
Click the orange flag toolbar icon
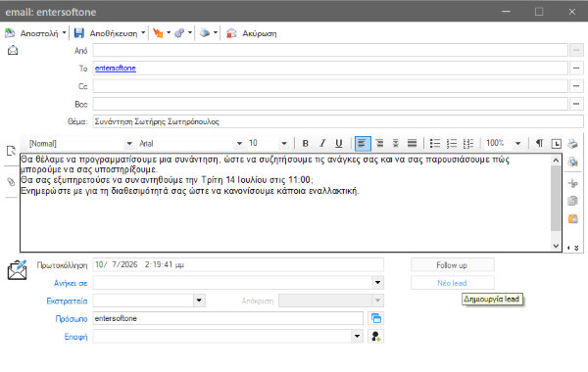click(158, 33)
